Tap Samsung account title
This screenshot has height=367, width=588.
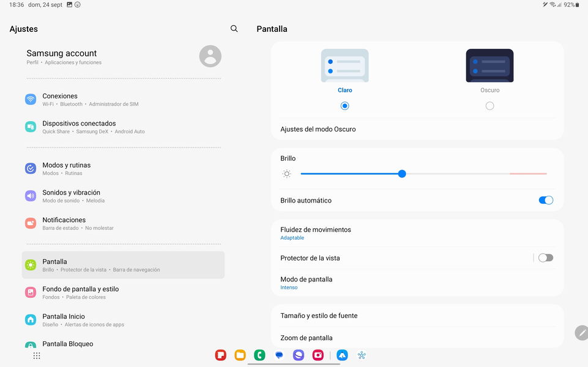point(62,53)
